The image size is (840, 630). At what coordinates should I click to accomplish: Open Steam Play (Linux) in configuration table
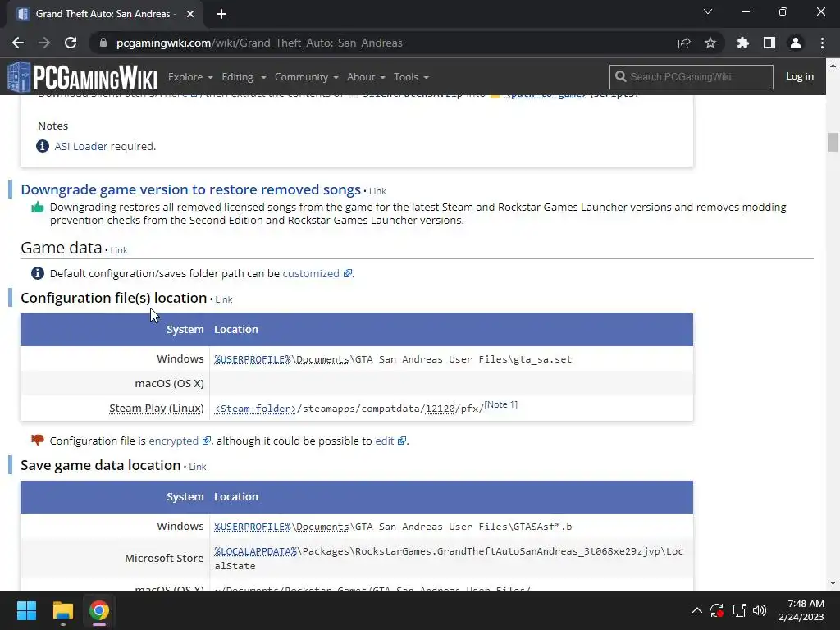tap(157, 409)
